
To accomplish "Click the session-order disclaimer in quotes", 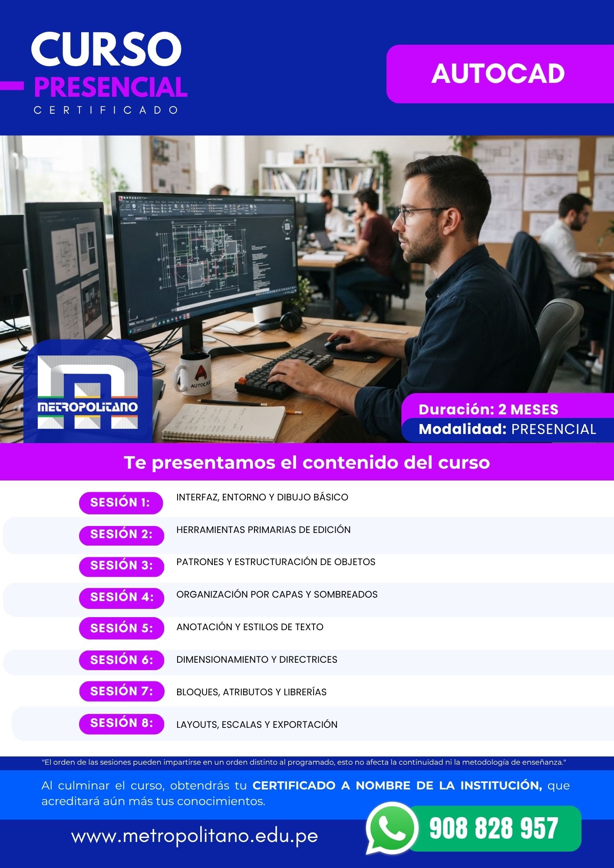I will click(304, 762).
